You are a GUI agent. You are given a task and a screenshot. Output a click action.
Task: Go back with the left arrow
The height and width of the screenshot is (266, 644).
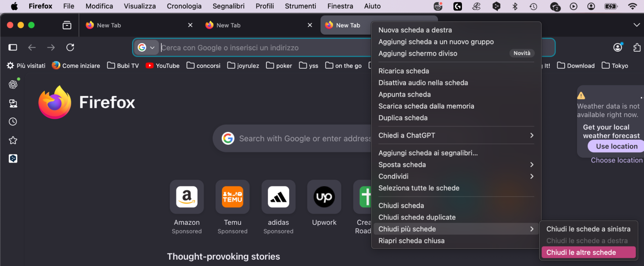coord(32,48)
